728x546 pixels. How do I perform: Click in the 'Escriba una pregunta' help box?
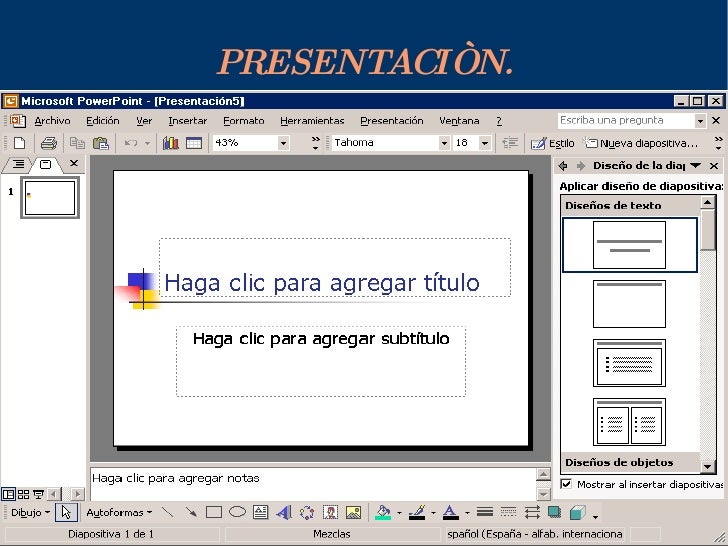pyautogui.click(x=626, y=120)
